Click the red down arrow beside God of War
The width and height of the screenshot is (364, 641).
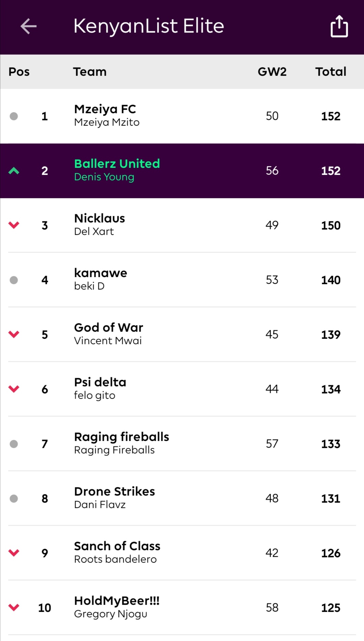[14, 334]
